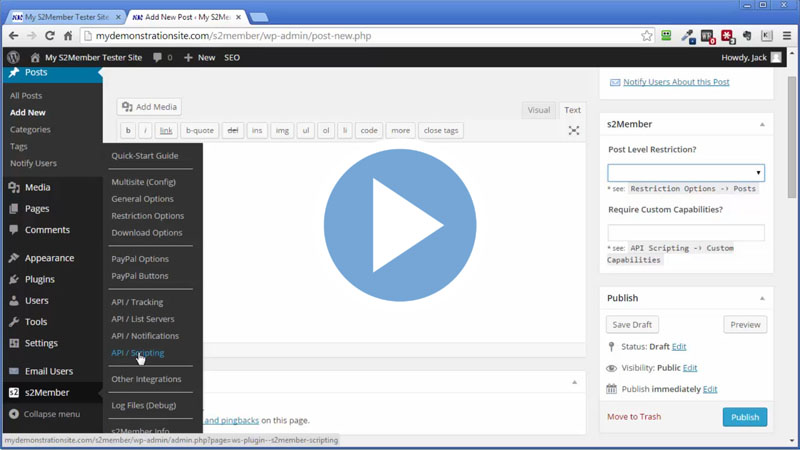Screen dimensions: 800x450
Task: Open Restriction Options in s2Member submenu
Action: pyautogui.click(x=147, y=216)
